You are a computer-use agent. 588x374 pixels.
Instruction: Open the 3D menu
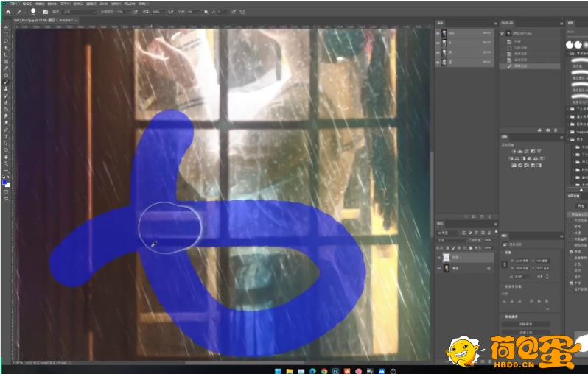[x=103, y=4]
